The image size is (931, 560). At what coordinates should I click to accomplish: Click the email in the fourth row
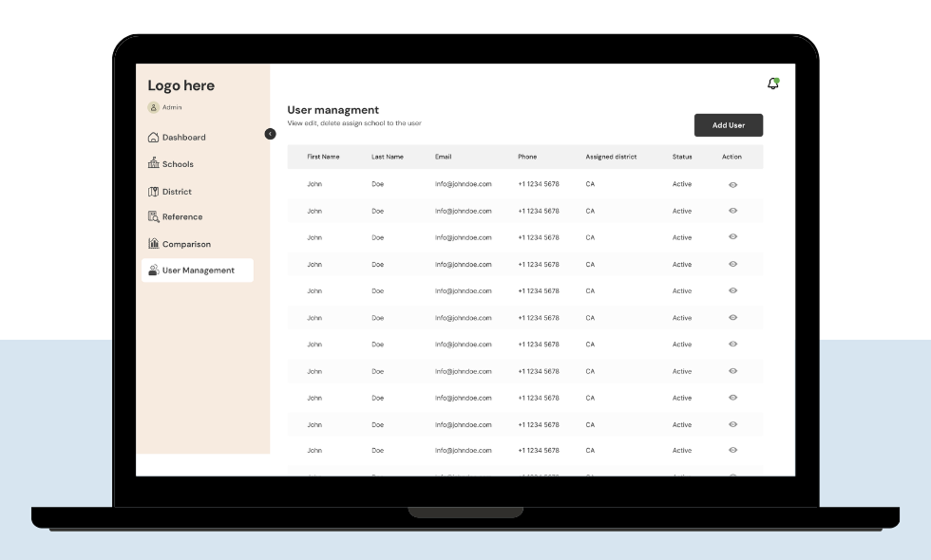click(x=463, y=264)
